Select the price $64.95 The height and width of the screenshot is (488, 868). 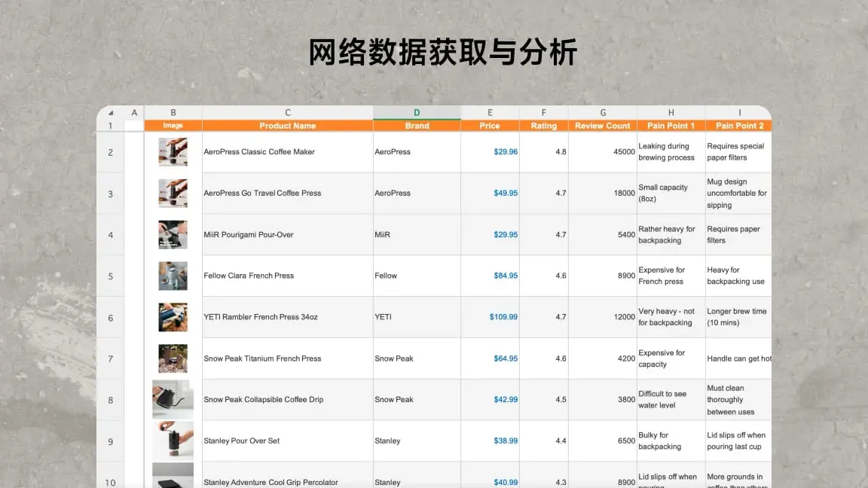tap(490, 358)
